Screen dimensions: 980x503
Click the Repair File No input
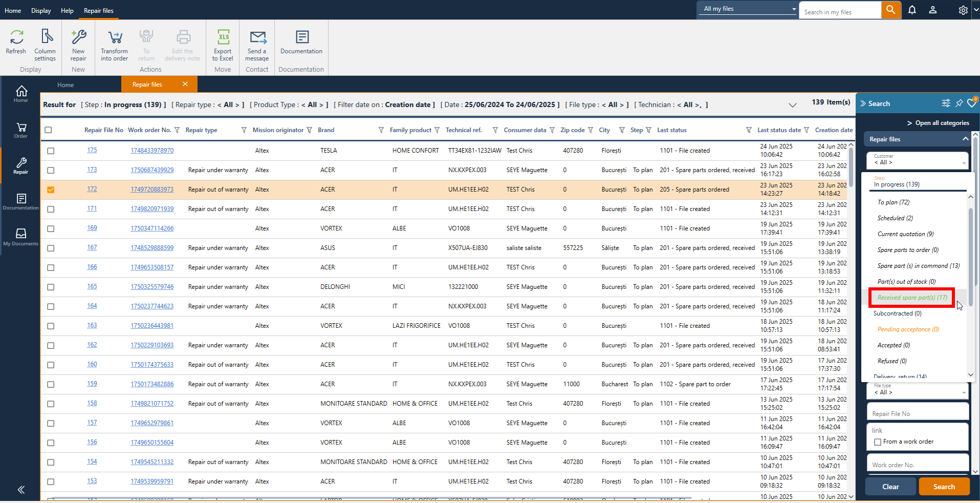[918, 411]
